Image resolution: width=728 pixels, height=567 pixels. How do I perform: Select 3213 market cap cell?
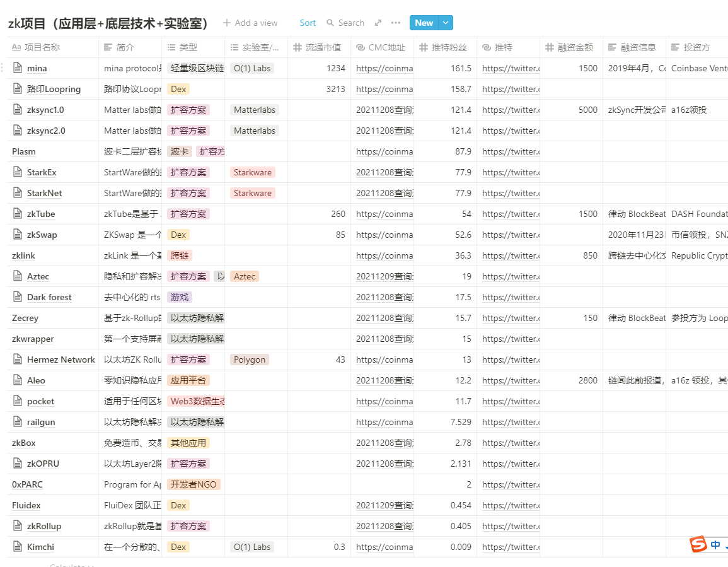pos(320,89)
